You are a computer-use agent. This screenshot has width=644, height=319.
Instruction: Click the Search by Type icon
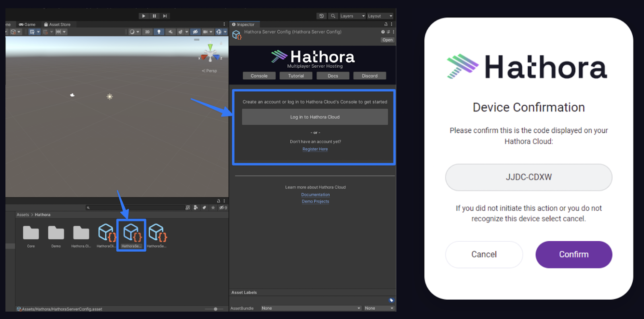[196, 208]
